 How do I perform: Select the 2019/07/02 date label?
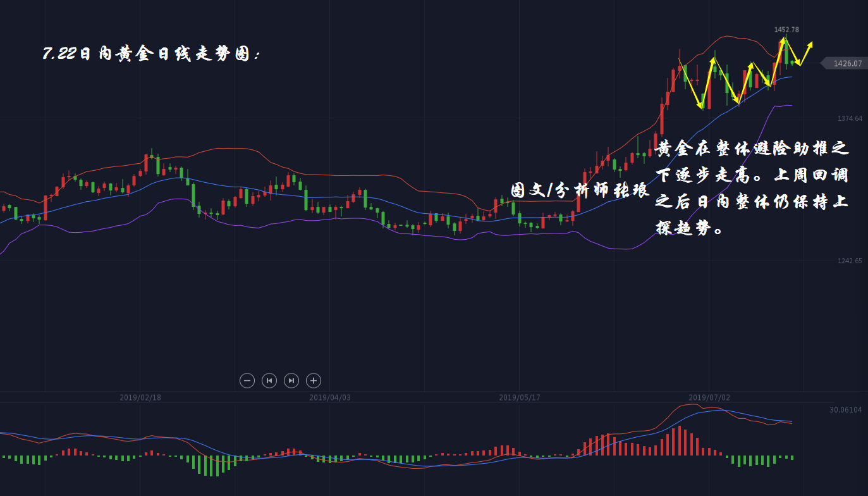pos(709,398)
